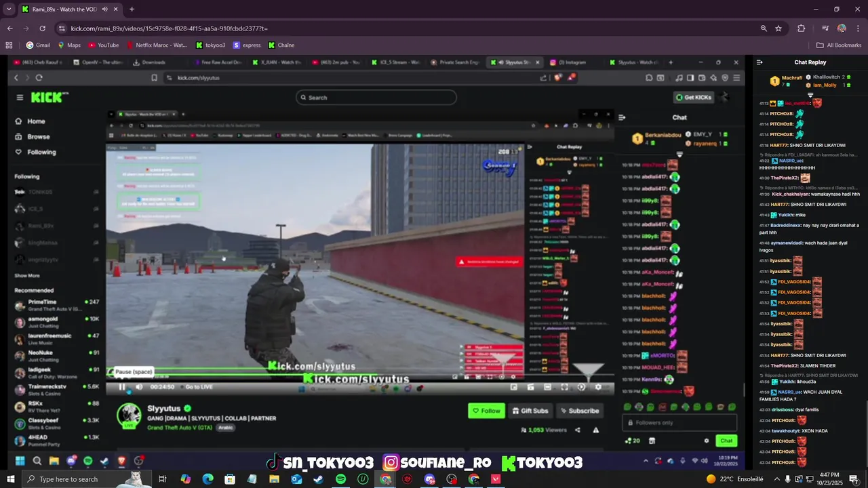Image resolution: width=868 pixels, height=488 pixels.
Task: Select gifter Khaliiovitch in leaderboard
Action: tap(827, 77)
